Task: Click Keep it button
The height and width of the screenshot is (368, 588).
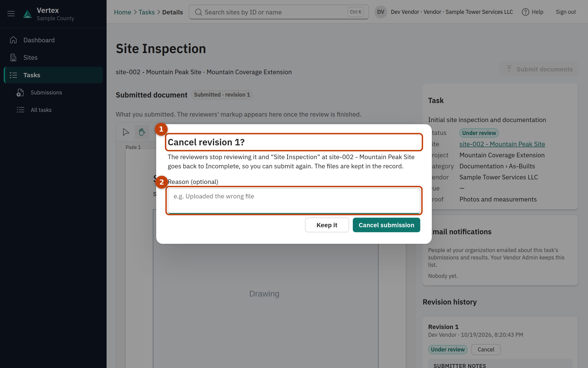Action: point(327,225)
